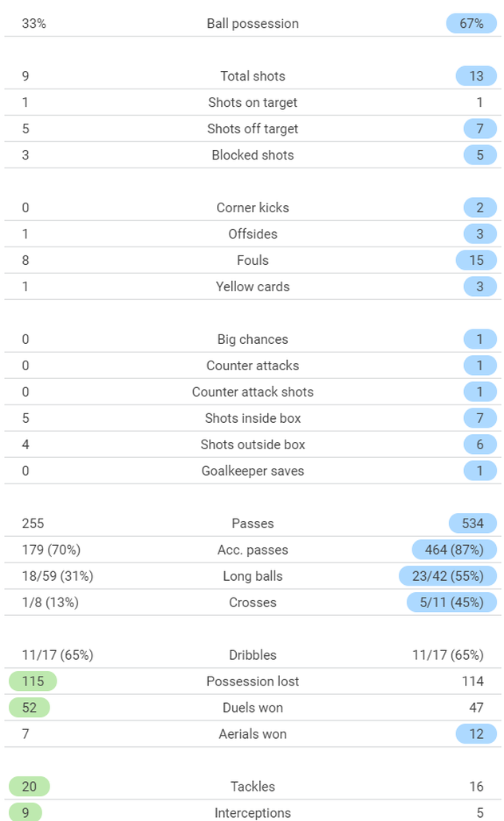This screenshot has height=821, width=504.
Task: Select the Yellow cards row label
Action: [253, 286]
